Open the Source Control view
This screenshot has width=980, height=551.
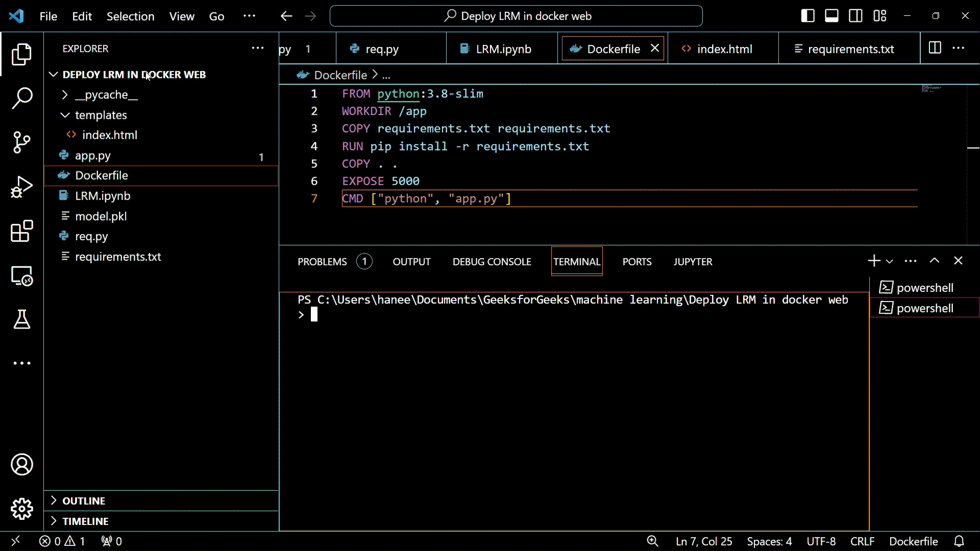pos(21,142)
